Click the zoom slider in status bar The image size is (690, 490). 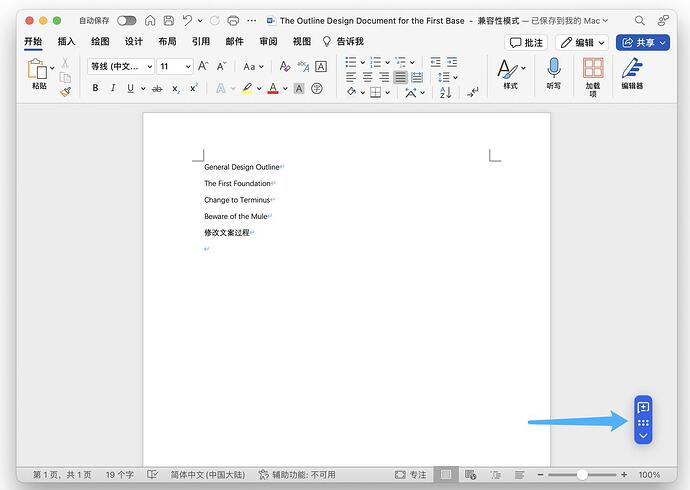[x=582, y=475]
